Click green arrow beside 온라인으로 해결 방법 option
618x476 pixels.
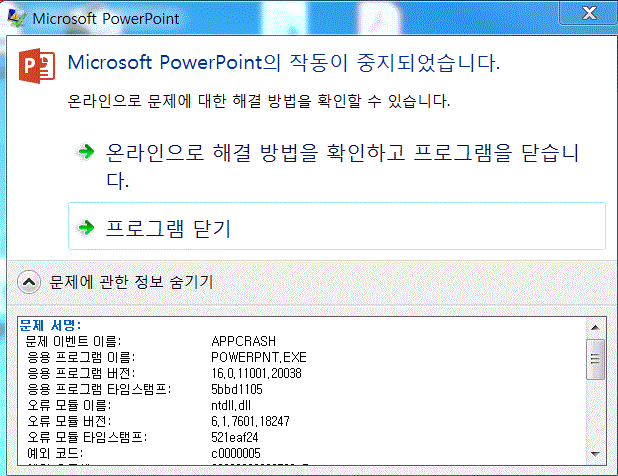coord(86,151)
